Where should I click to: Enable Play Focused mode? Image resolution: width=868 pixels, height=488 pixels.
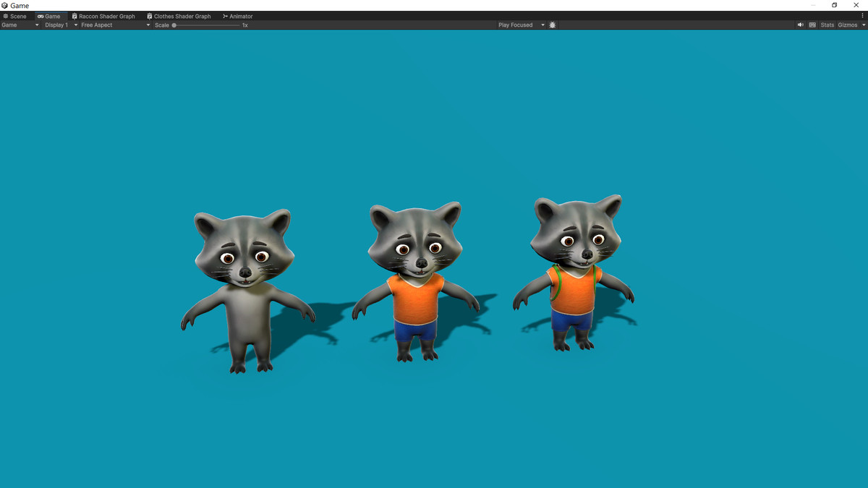click(x=515, y=25)
